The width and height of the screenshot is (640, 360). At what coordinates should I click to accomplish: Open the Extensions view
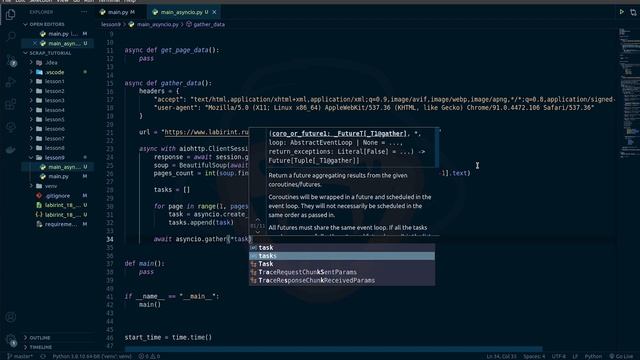(11, 104)
